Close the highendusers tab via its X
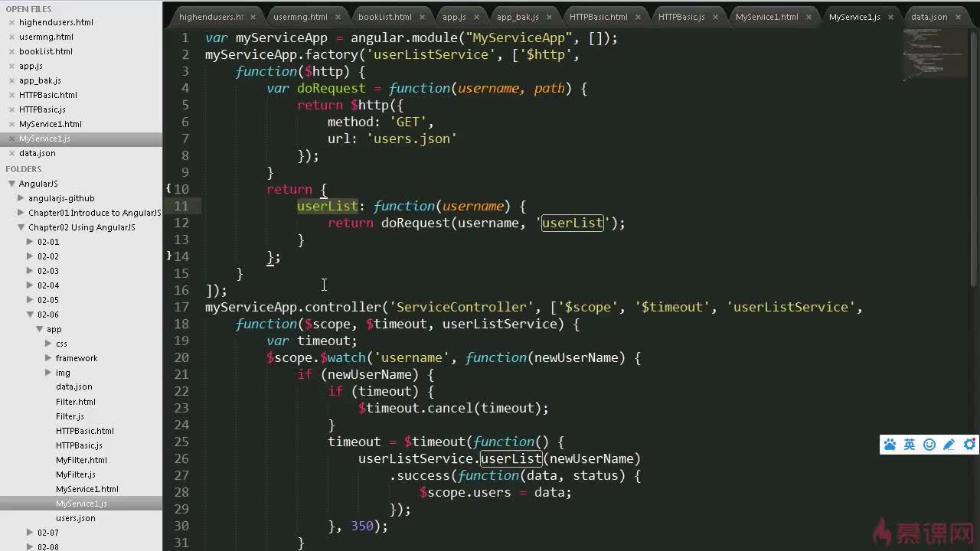 coord(253,17)
